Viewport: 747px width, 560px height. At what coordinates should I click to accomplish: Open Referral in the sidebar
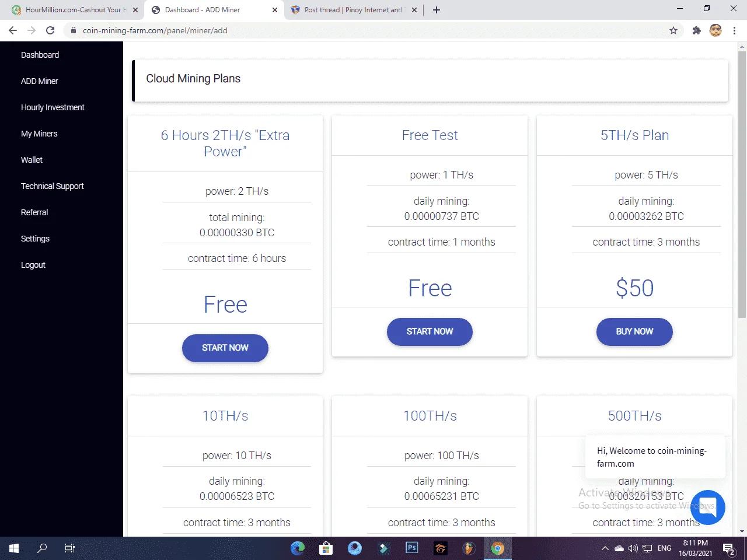tap(34, 212)
